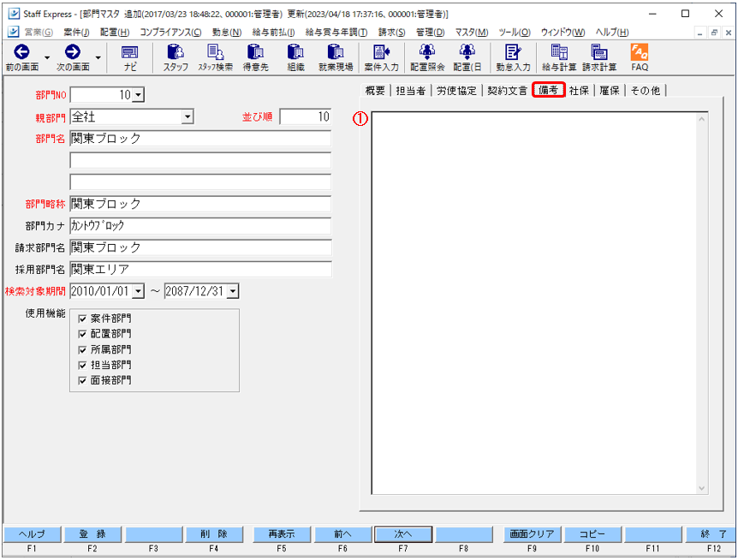The height and width of the screenshot is (560, 738).
Task: Click the 採用部門名 field 関東エリア
Action: (x=200, y=270)
